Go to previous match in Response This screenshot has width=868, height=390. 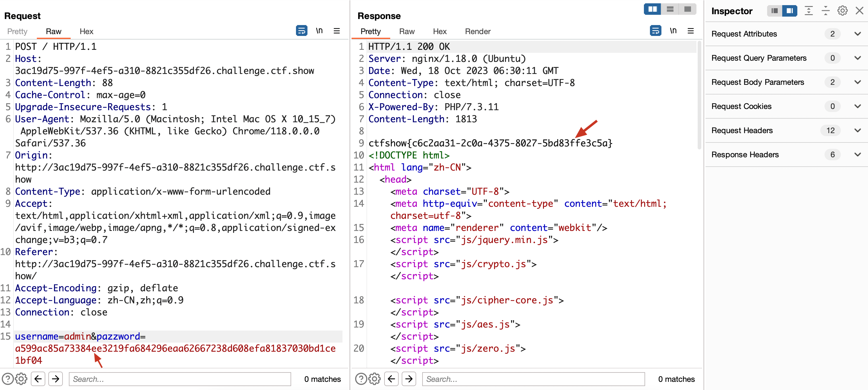[x=391, y=379]
